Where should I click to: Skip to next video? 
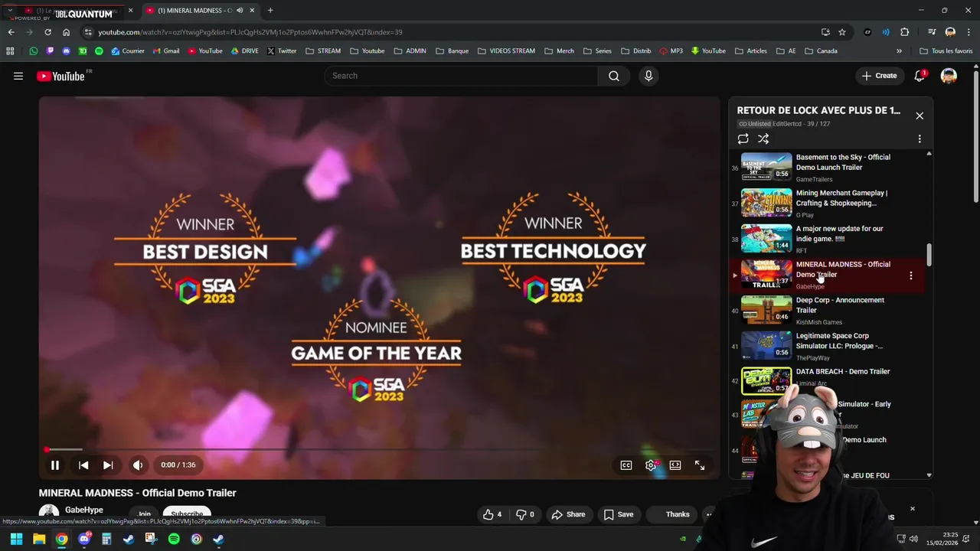pyautogui.click(x=108, y=465)
